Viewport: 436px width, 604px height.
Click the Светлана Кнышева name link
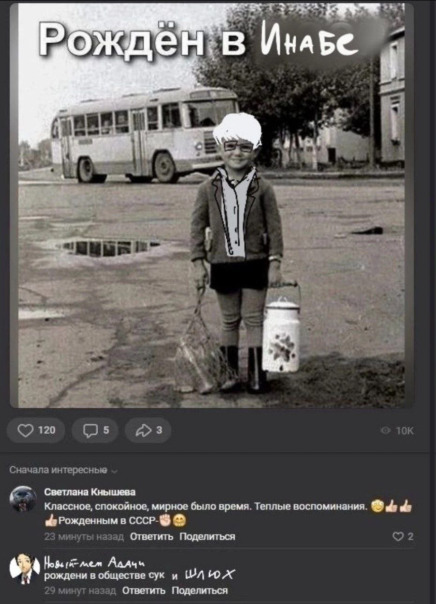coord(90,492)
